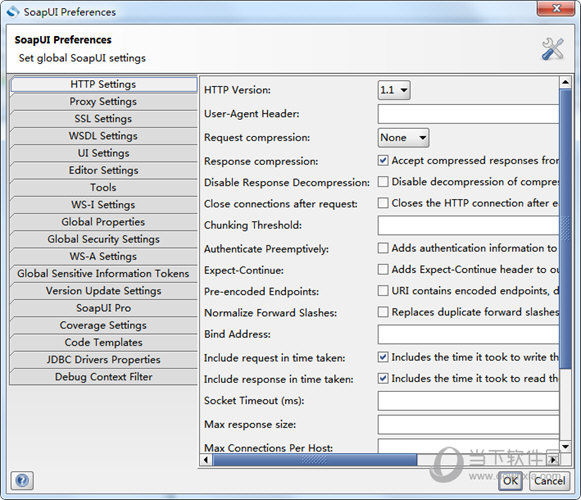
Task: Click the Max Connections Per Host field
Action: pos(468,446)
